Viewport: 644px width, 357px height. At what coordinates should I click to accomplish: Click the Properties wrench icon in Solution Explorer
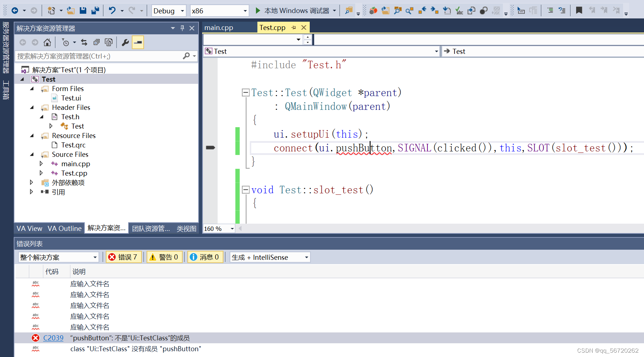125,42
